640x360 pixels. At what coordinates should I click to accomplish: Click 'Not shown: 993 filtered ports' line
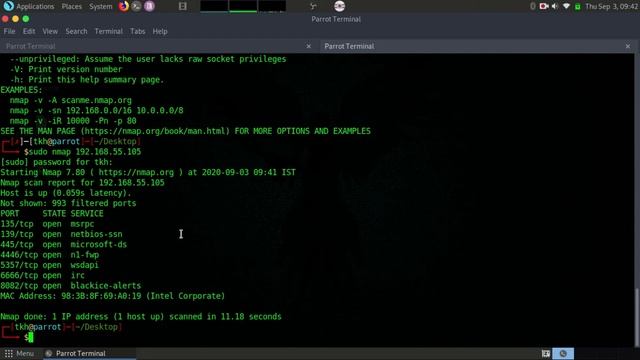pyautogui.click(x=68, y=203)
